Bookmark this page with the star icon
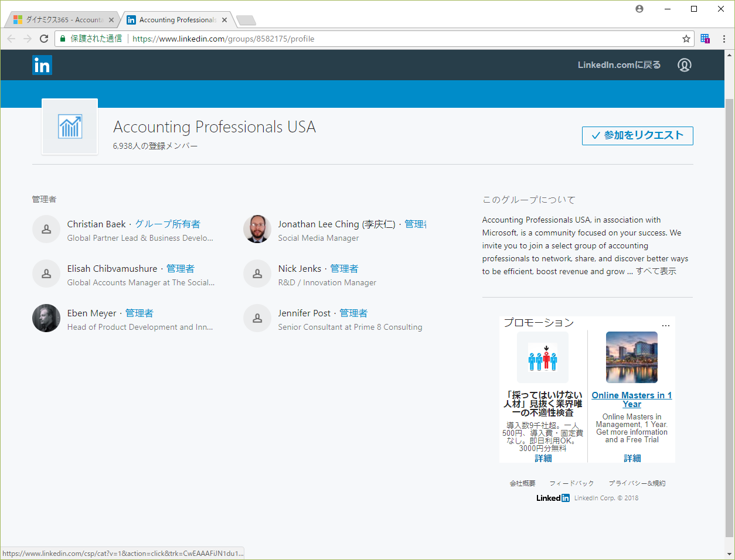 (x=686, y=39)
